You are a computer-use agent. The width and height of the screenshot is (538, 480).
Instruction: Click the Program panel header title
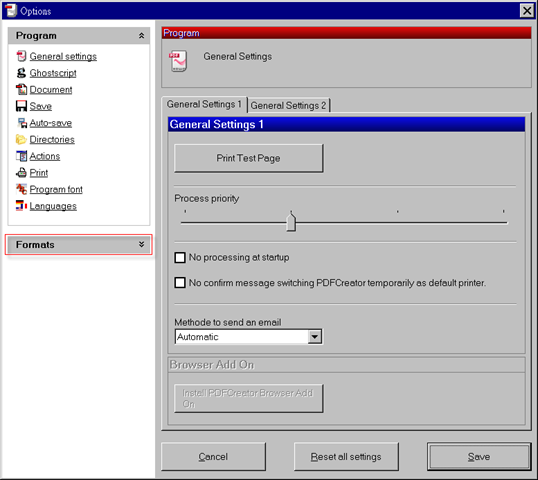click(x=36, y=36)
